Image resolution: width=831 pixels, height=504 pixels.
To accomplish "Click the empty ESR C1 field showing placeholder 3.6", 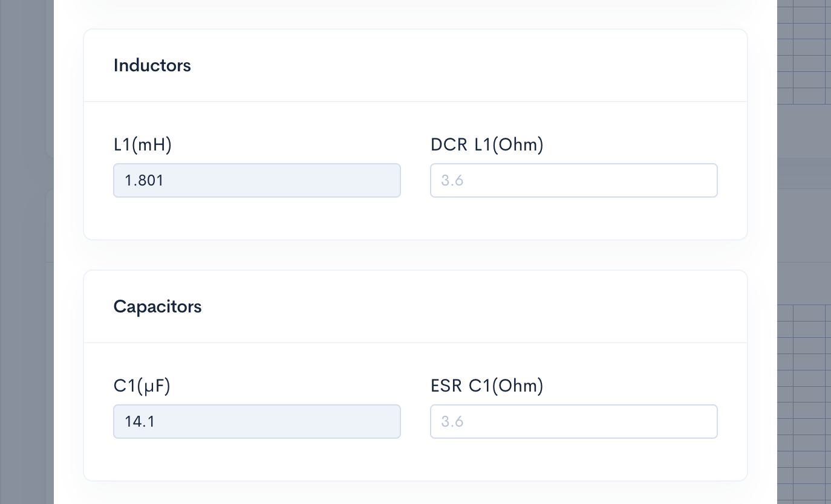I will (573, 421).
